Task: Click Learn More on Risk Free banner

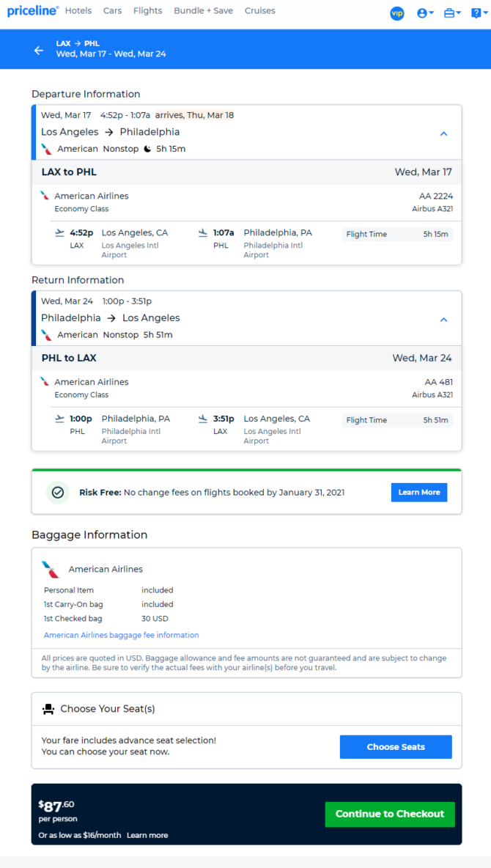Action: click(419, 492)
